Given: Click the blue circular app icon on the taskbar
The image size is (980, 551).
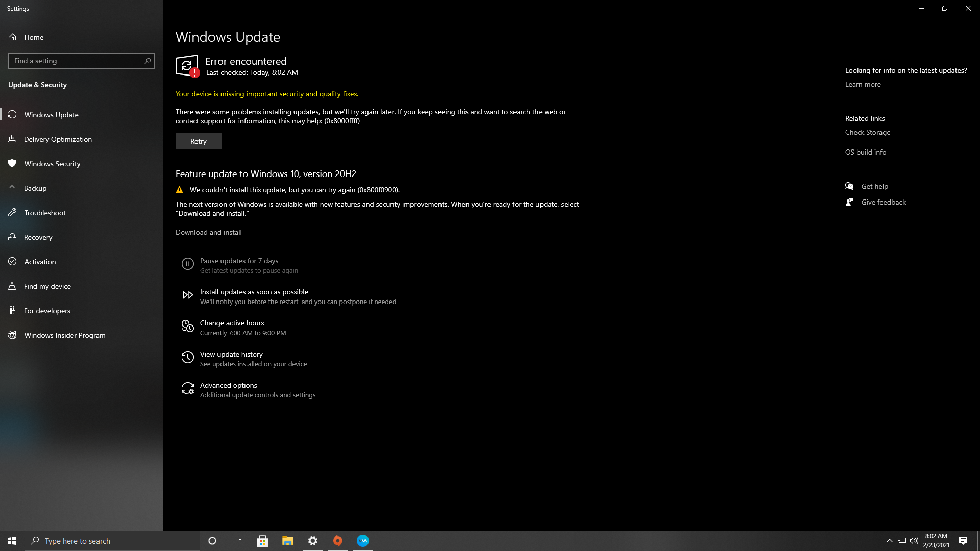Looking at the screenshot, I should tap(363, 541).
